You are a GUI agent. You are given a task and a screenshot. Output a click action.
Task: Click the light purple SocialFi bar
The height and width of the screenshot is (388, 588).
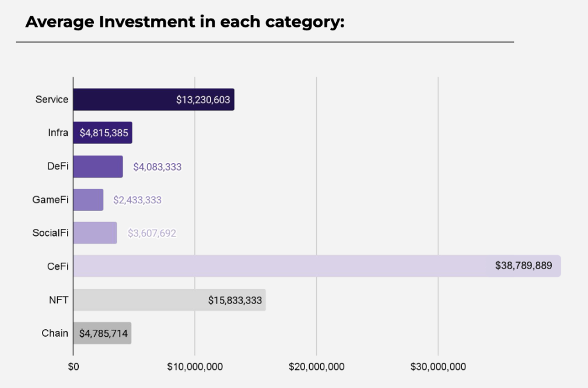point(95,233)
